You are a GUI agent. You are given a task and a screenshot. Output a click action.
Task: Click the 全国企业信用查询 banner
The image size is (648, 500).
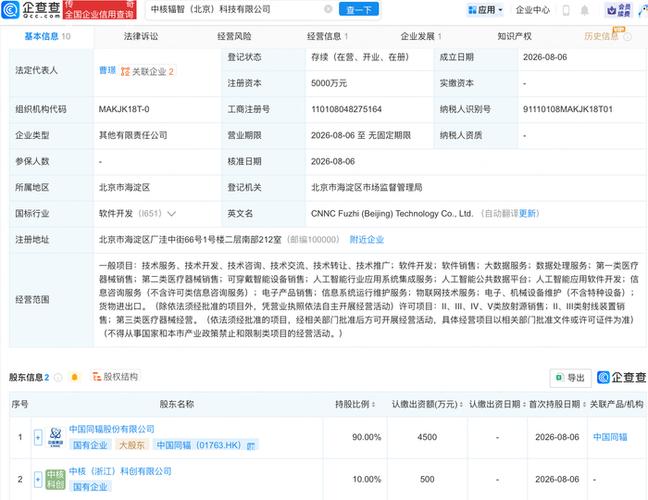[99, 10]
